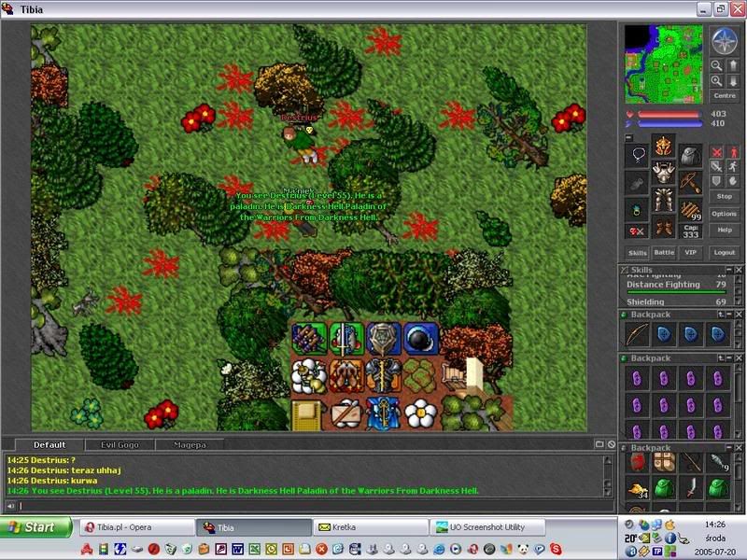
Task: Click the Skype icon in quick launch
Action: (x=556, y=549)
